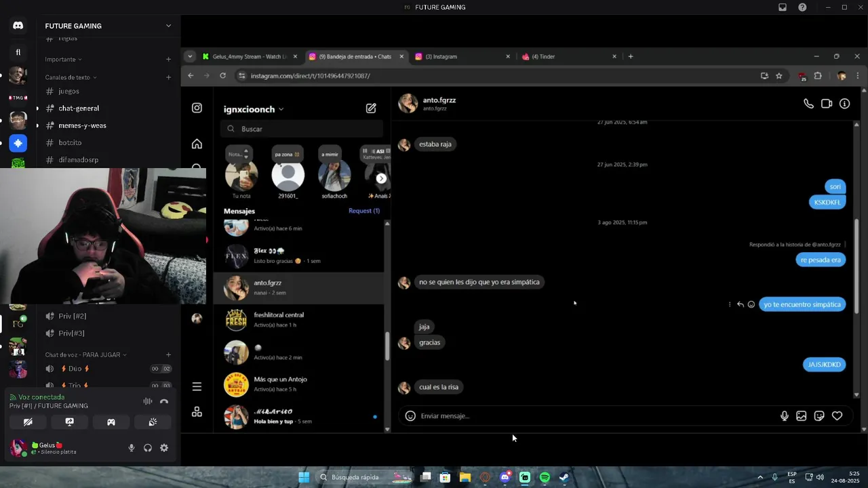Screen dimensions: 868x488
Task: Open Chrome tab search dropdown
Action: [x=190, y=56]
